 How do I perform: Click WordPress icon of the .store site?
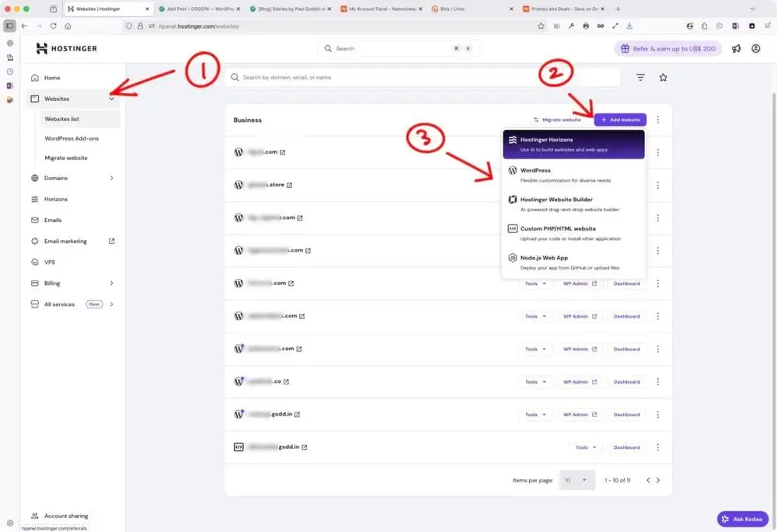239,185
